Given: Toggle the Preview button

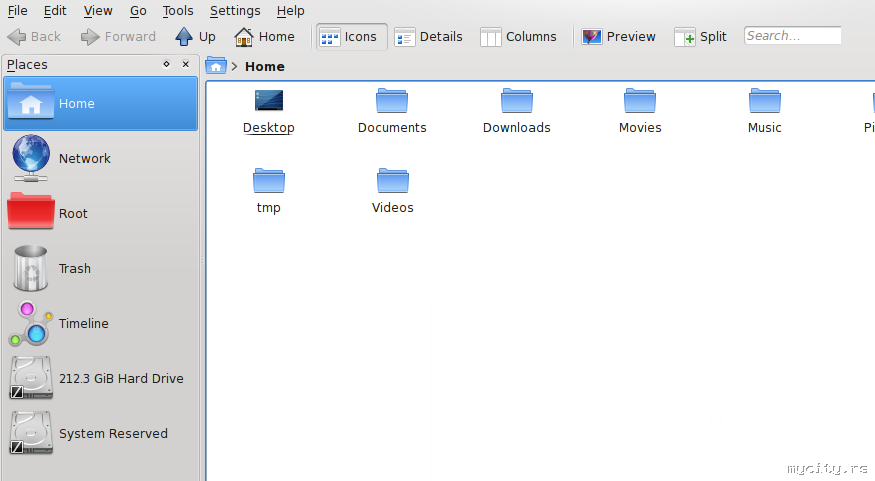Looking at the screenshot, I should pyautogui.click(x=618, y=37).
